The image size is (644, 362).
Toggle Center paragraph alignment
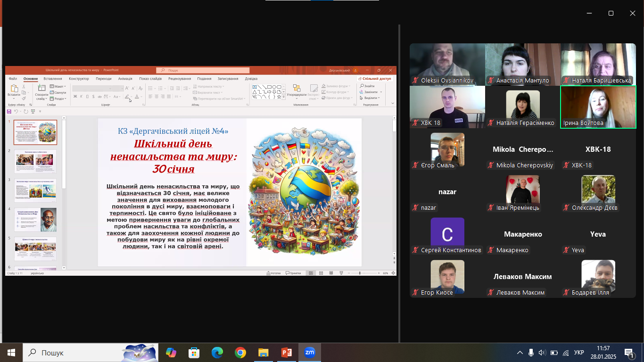157,96
